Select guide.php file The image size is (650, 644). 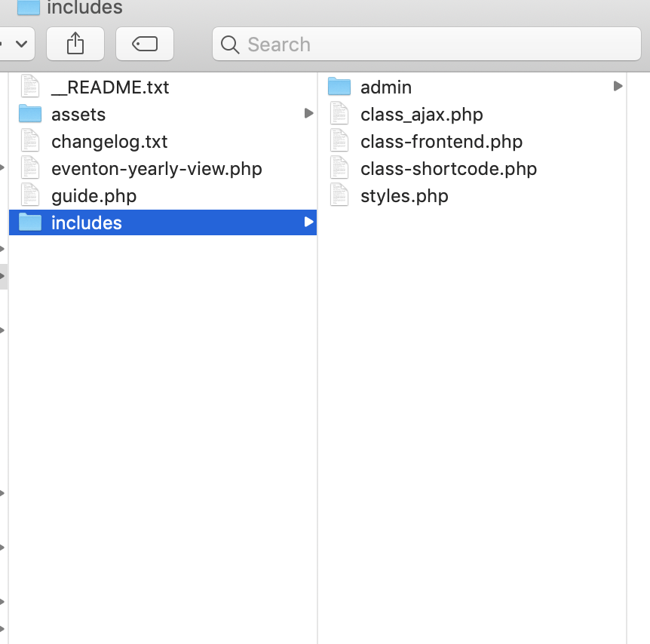(94, 195)
